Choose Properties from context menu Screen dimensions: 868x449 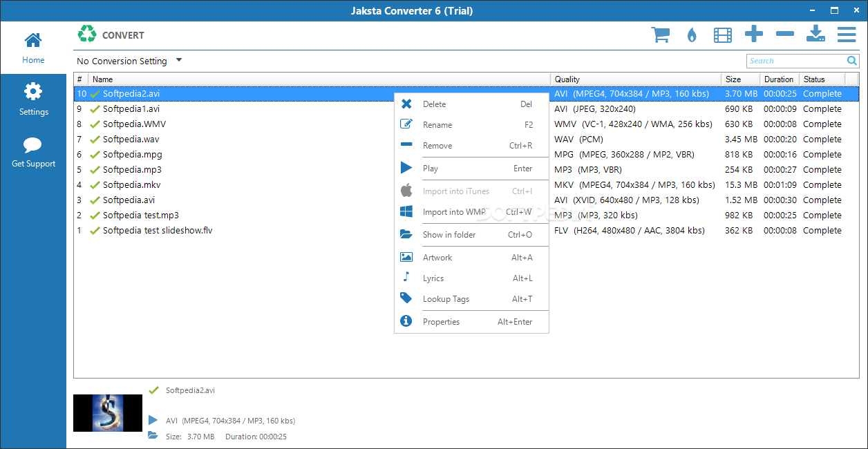[x=471, y=322]
